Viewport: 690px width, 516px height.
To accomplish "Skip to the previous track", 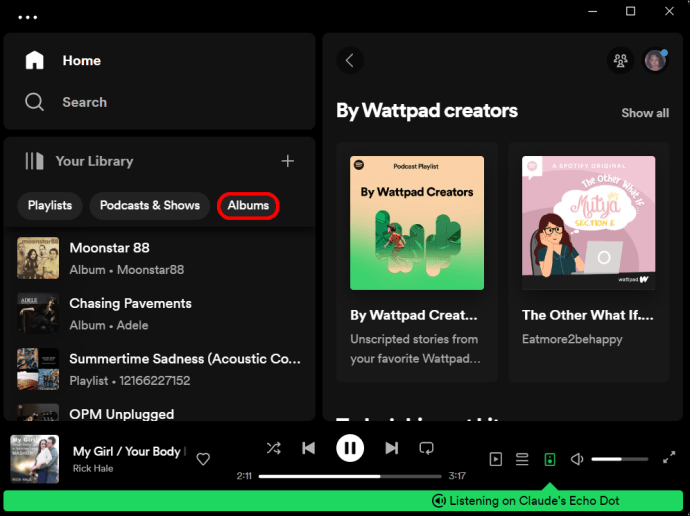I will pos(309,448).
